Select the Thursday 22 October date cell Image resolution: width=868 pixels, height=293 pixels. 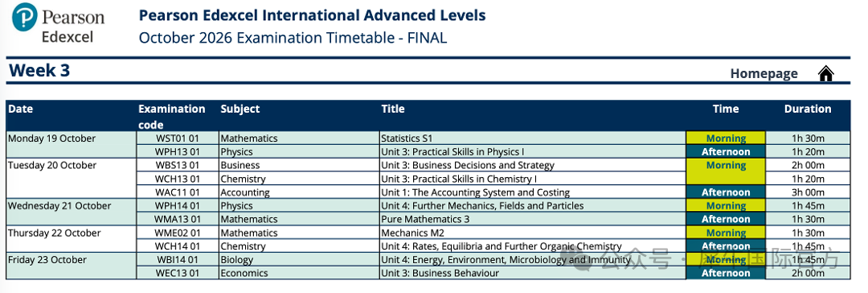[71, 240]
